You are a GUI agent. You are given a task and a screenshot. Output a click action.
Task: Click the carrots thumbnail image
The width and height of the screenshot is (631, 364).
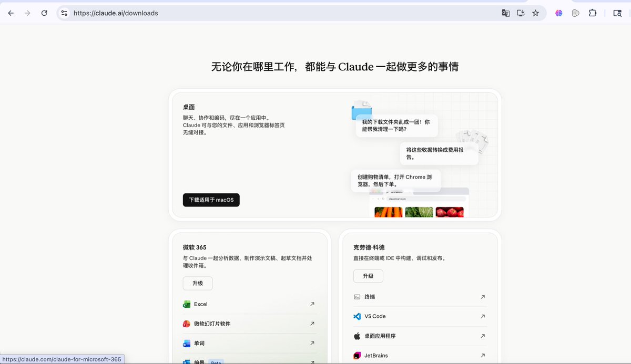point(389,212)
